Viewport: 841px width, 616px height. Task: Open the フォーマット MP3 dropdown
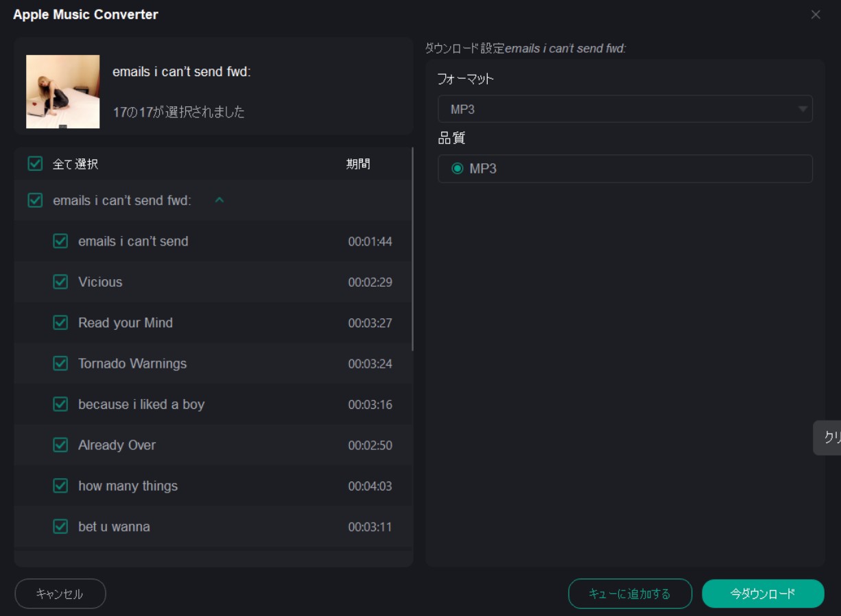coord(625,109)
